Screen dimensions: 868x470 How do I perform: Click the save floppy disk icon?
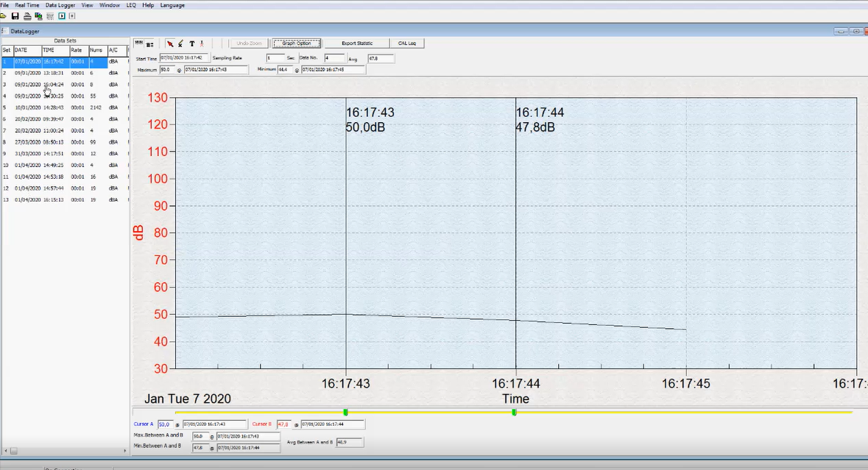15,15
